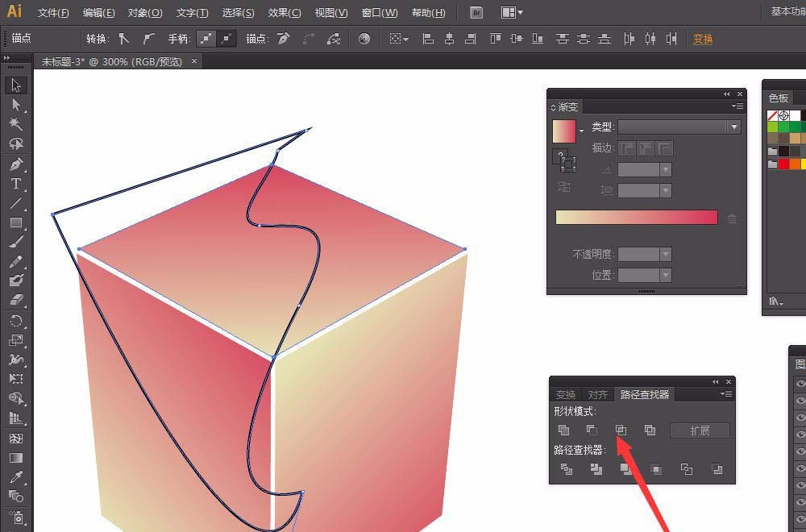Click the Unite shape mode icon
This screenshot has height=532, width=806.
(564, 430)
